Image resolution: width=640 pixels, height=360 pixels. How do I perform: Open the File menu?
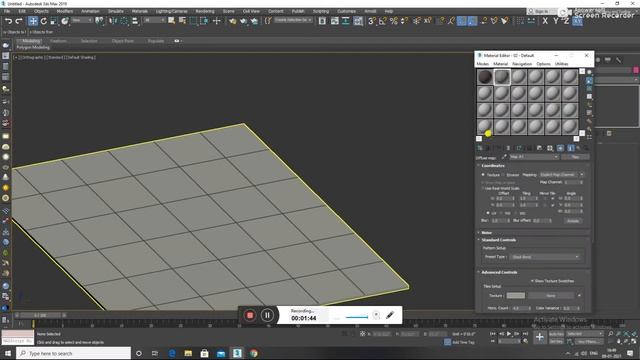point(7,11)
